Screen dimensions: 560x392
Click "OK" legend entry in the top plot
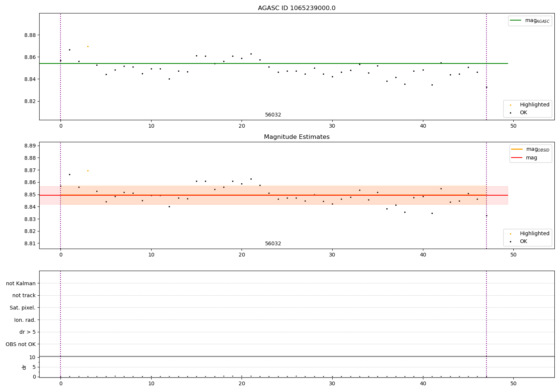pos(523,112)
